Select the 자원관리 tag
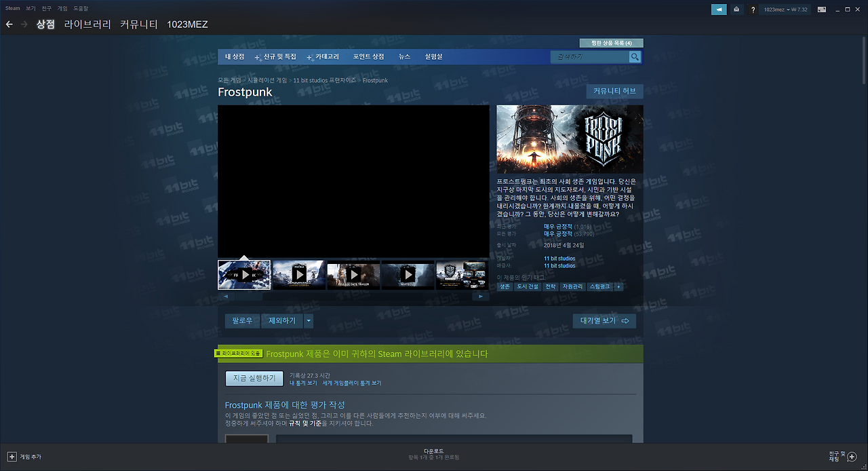This screenshot has height=471, width=868. [x=573, y=287]
